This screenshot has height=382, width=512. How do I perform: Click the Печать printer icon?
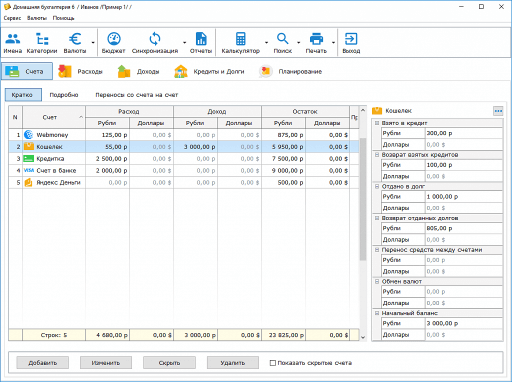pyautogui.click(x=316, y=39)
